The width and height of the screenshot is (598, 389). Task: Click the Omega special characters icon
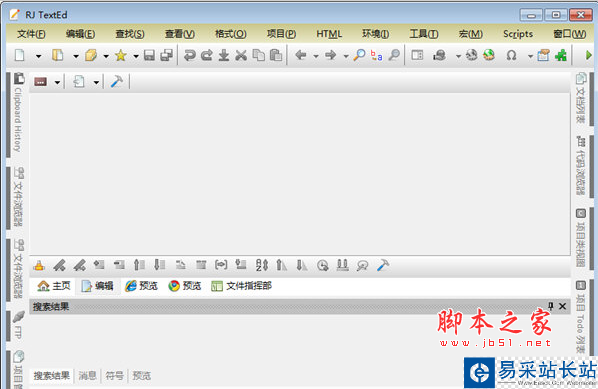click(511, 56)
